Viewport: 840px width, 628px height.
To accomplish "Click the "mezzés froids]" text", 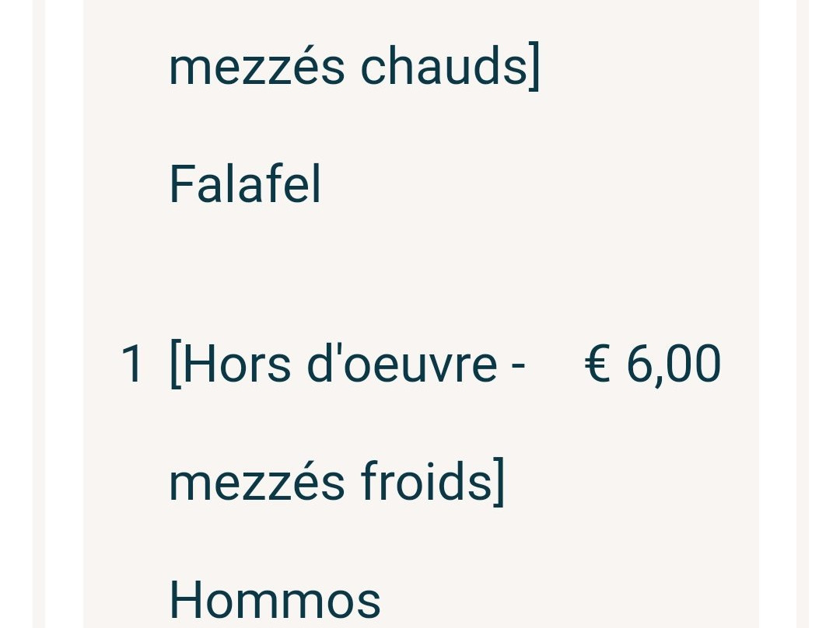I will 337,482.
